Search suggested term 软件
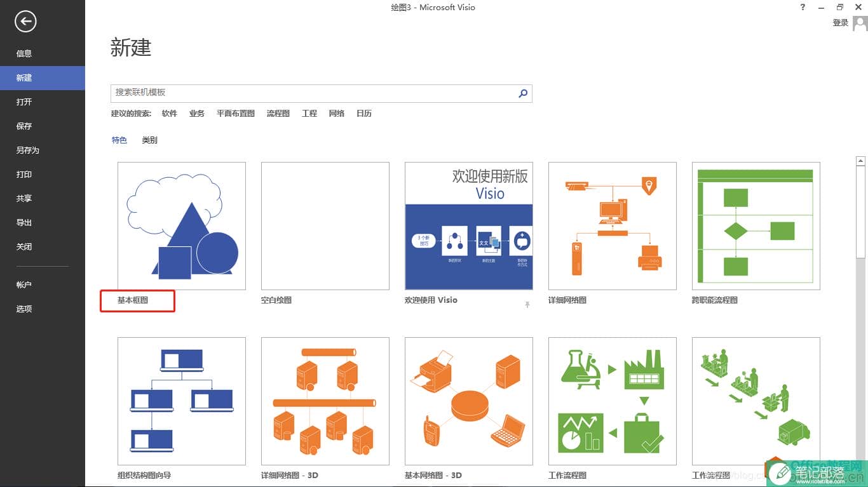Screen dimensions: 868x487 (x=169, y=114)
